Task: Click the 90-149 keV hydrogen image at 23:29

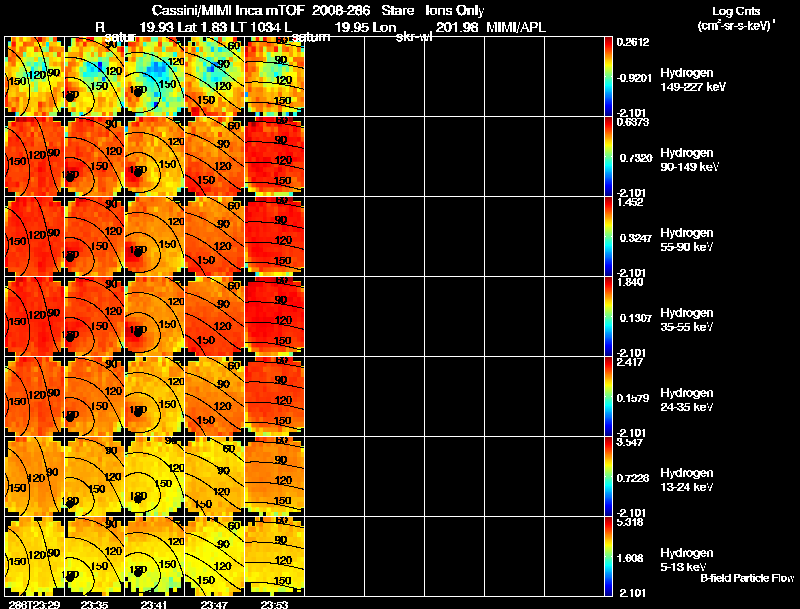Action: (35, 157)
